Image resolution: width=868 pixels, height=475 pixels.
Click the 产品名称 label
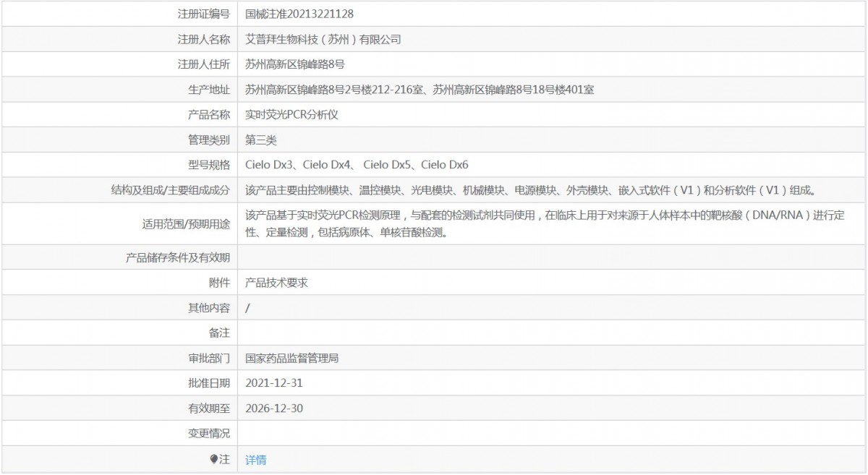(209, 115)
